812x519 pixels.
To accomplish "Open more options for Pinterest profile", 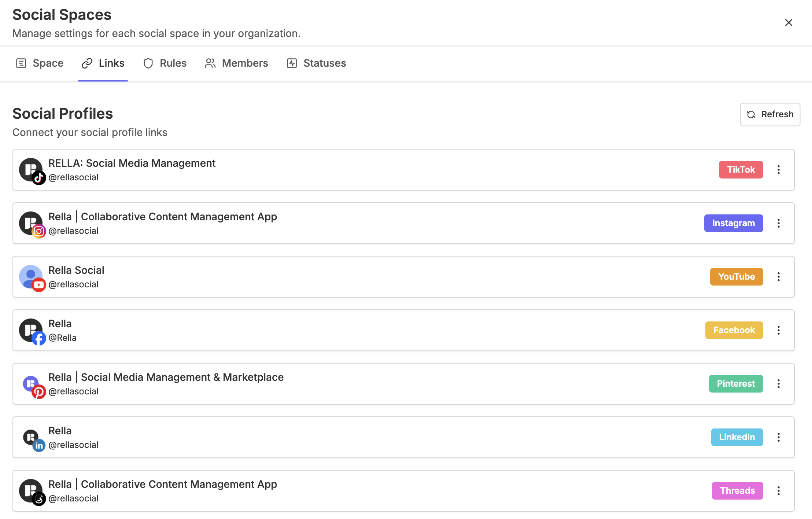I will click(x=779, y=384).
